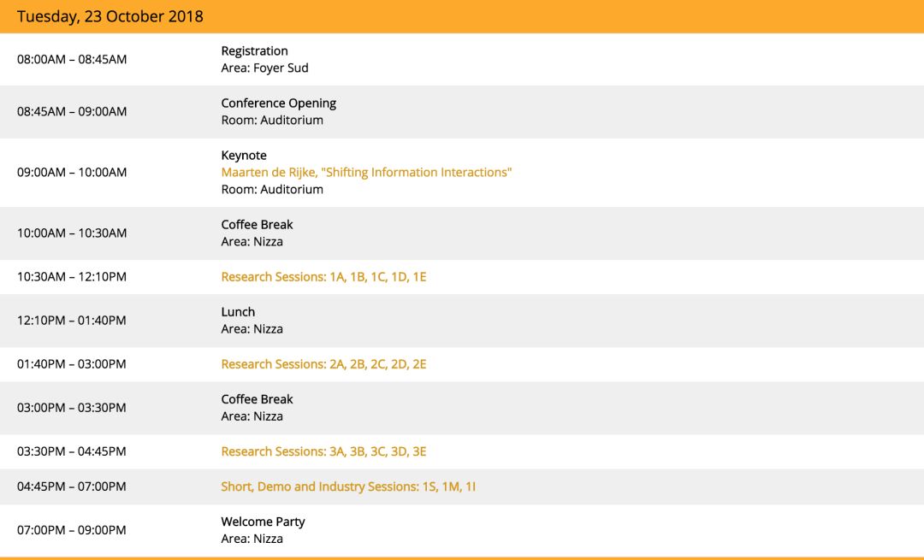Open Short, Demo and Industry Sessions link
Image resolution: width=924 pixels, height=560 pixels.
coord(348,486)
